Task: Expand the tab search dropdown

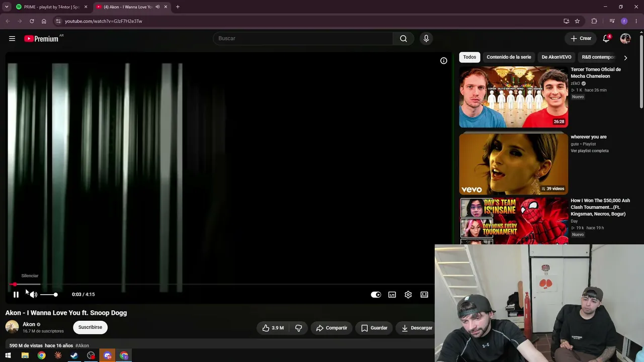Action: point(7,7)
